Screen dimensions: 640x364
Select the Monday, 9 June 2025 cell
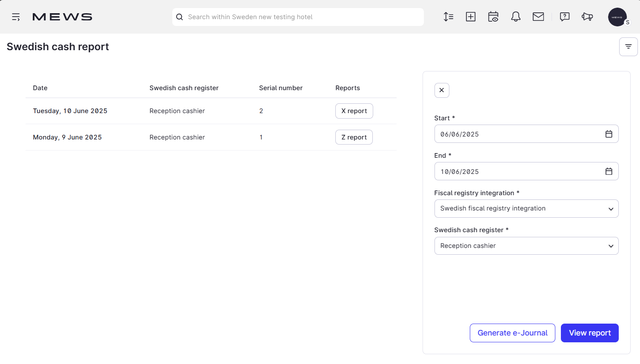click(x=67, y=137)
